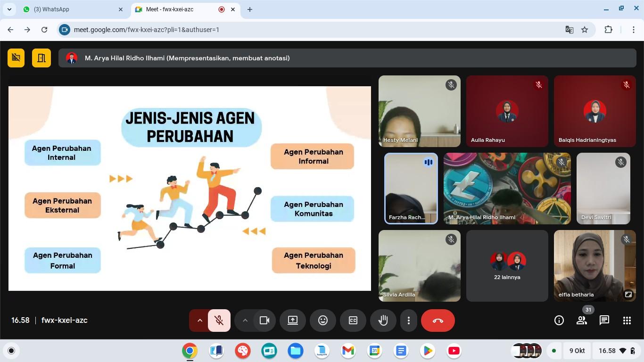
Task: Open the tab search dropdown arrow
Action: tap(9, 9)
